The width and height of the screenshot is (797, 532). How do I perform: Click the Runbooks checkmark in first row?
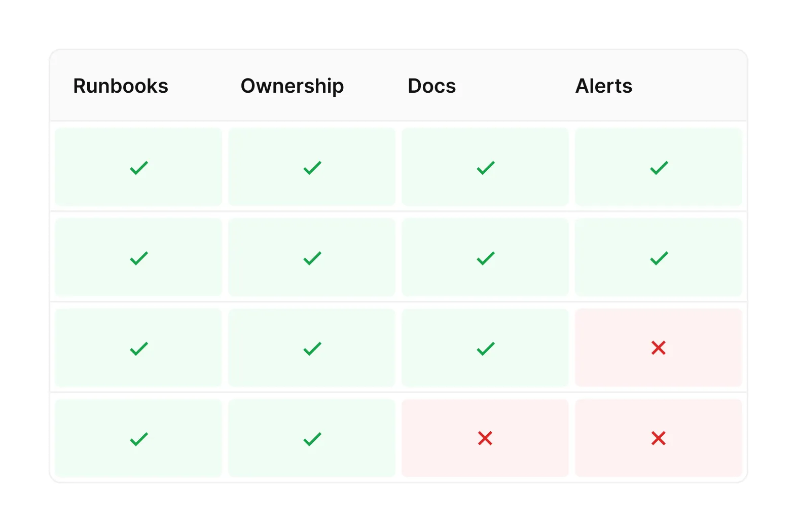139,168
